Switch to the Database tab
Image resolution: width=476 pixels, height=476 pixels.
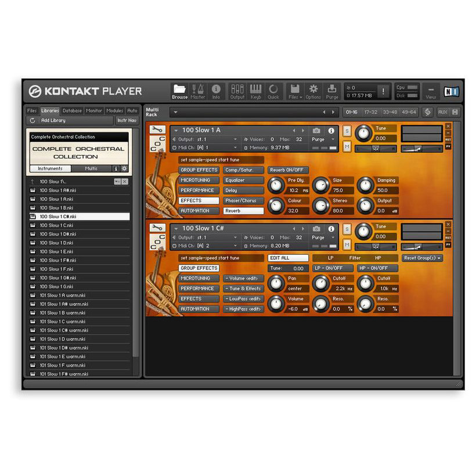[x=72, y=110]
